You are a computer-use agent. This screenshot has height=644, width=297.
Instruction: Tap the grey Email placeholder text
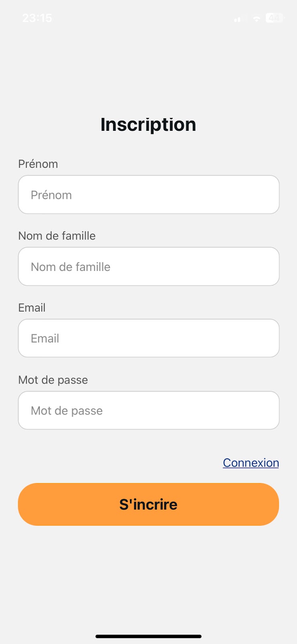coord(45,339)
